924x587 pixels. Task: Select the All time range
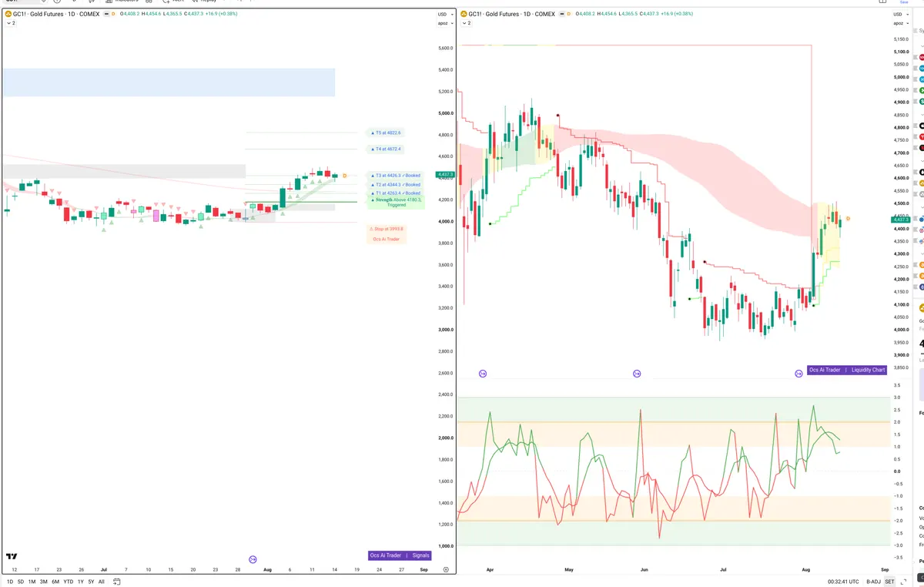tap(101, 582)
